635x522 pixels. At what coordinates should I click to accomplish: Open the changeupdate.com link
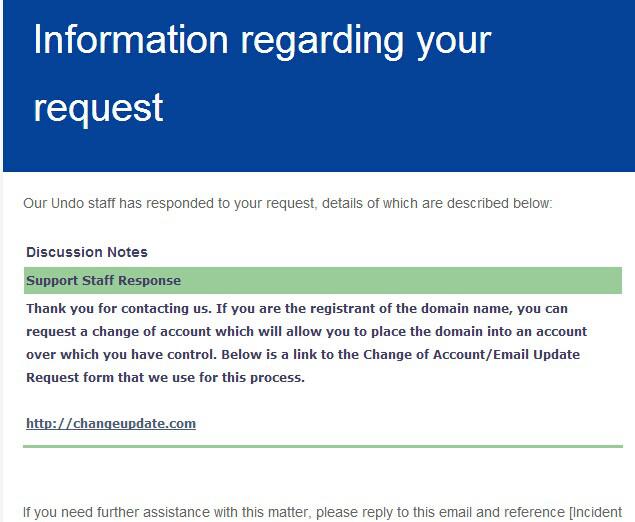111,424
